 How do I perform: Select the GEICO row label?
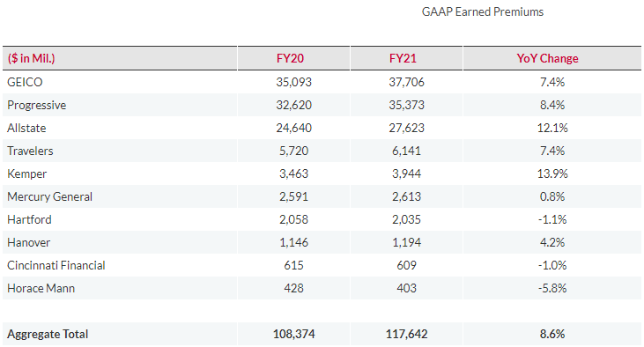pyautogui.click(x=25, y=82)
